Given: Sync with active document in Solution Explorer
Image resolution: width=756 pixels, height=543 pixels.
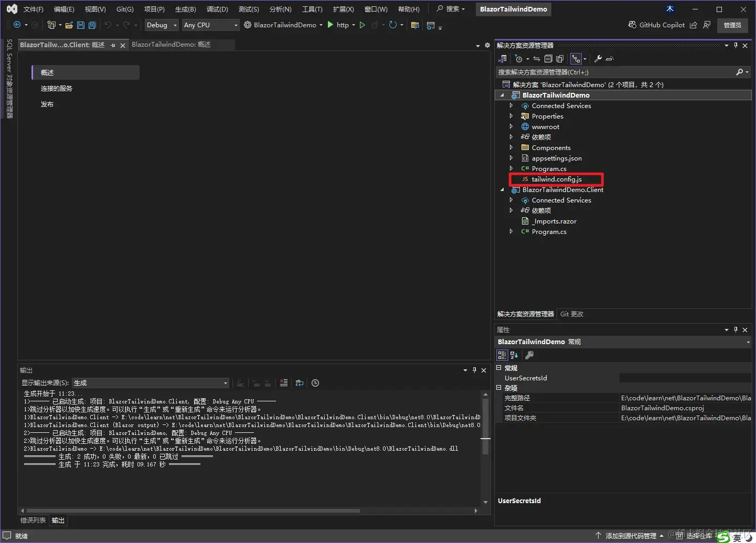Looking at the screenshot, I should 536,59.
